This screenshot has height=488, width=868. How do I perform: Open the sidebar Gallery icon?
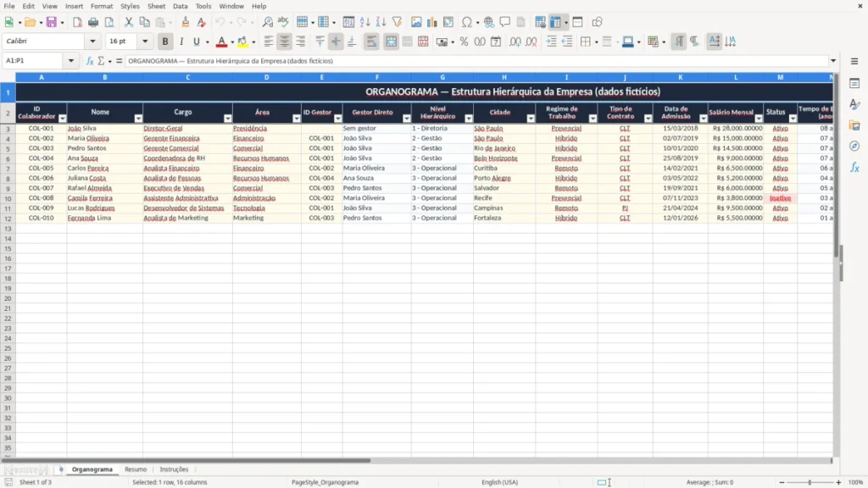(854, 125)
